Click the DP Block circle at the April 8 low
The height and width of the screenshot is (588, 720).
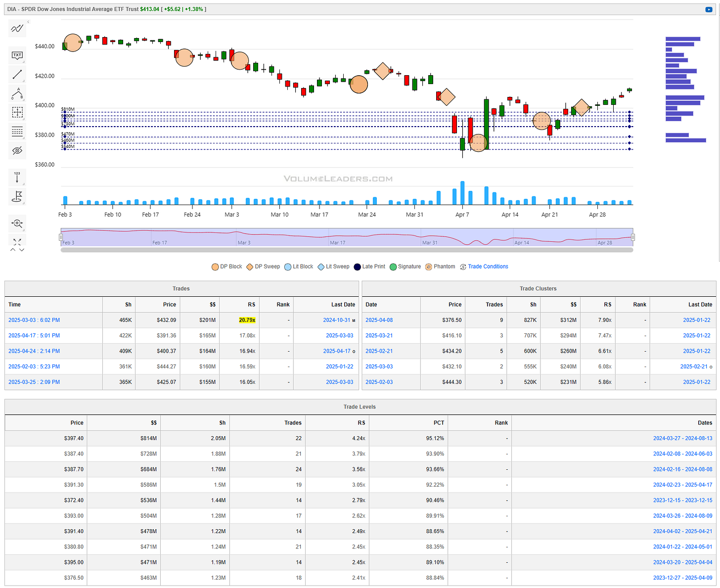(x=478, y=143)
